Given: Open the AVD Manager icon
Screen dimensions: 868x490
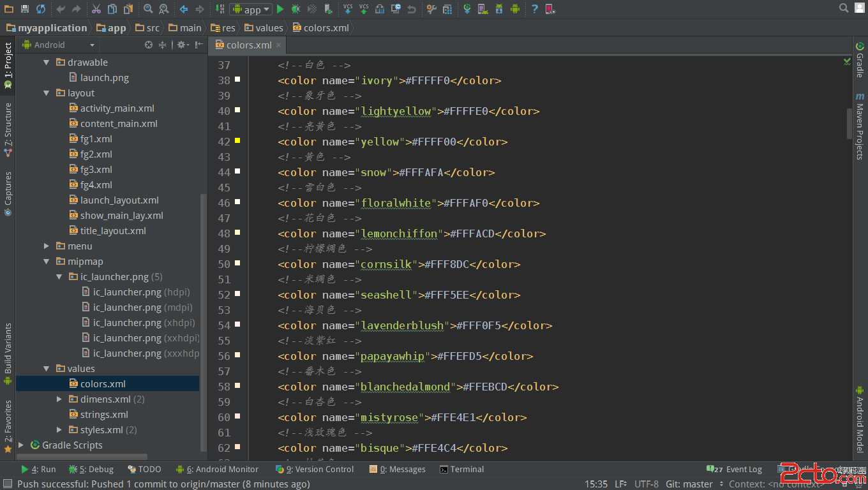Looking at the screenshot, I should coord(483,9).
